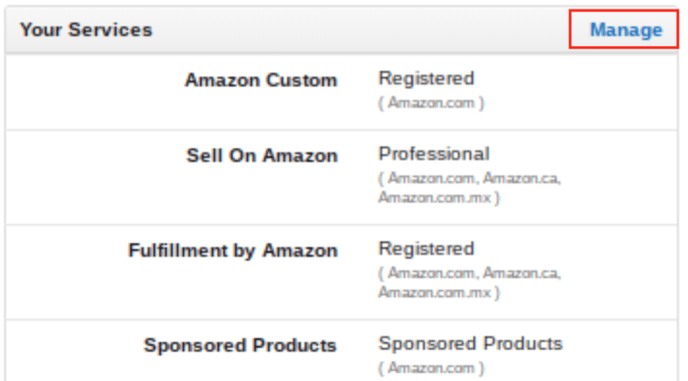Select the bold Sponsored Products service label
The image size is (688, 381).
tap(240, 345)
